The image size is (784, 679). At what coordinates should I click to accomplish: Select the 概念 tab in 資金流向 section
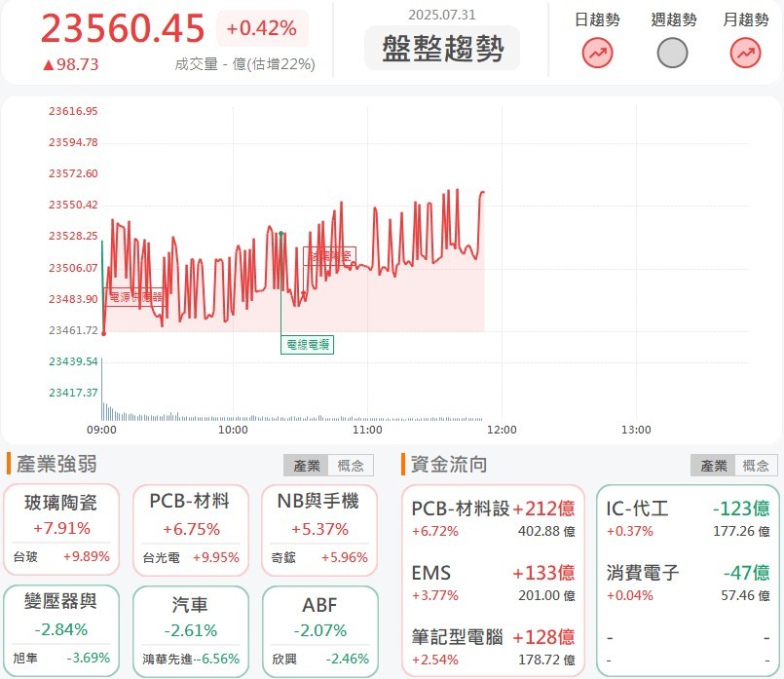pos(756,466)
